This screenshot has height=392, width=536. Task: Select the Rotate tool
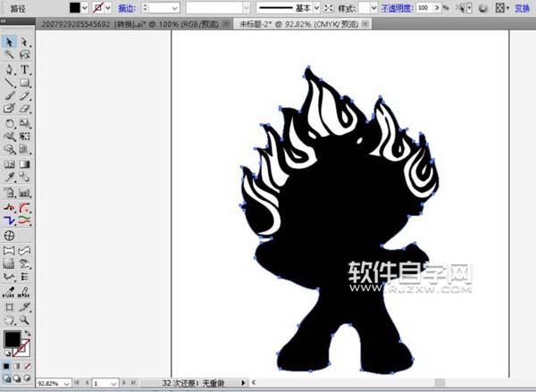(x=9, y=123)
